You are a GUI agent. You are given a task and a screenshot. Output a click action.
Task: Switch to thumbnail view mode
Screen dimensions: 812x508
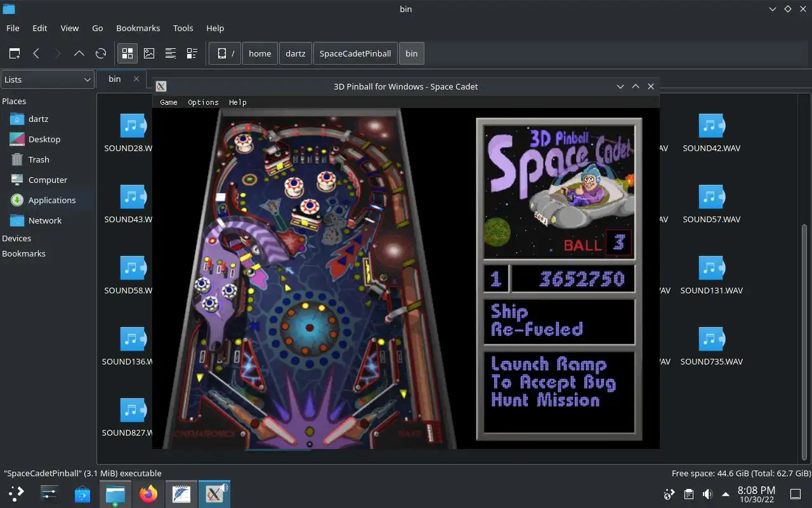pyautogui.click(x=149, y=53)
